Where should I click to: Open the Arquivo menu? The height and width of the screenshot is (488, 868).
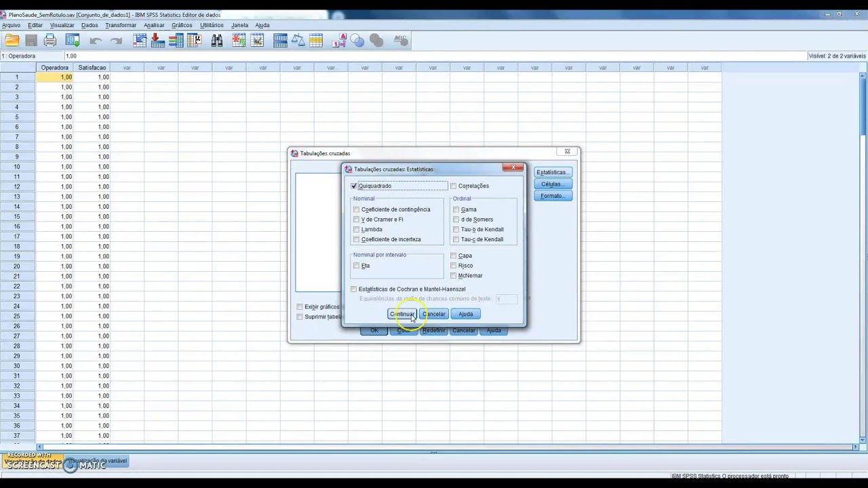(11, 25)
